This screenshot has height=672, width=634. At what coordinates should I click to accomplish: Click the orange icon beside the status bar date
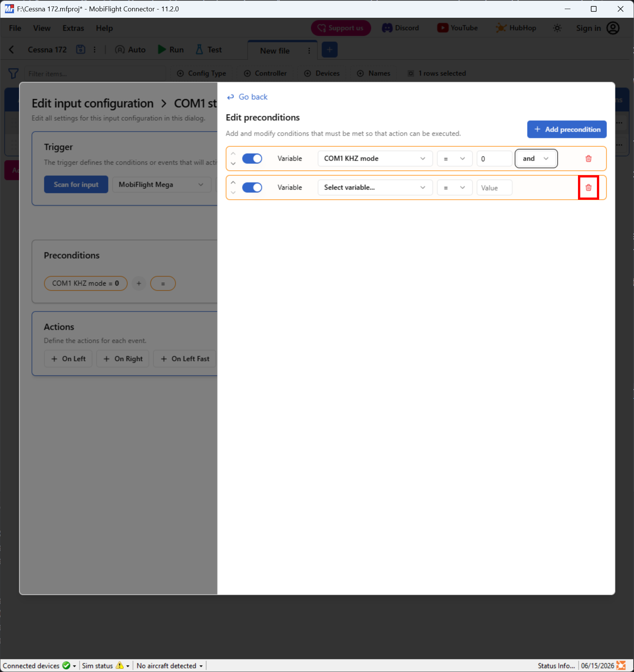pos(621,666)
